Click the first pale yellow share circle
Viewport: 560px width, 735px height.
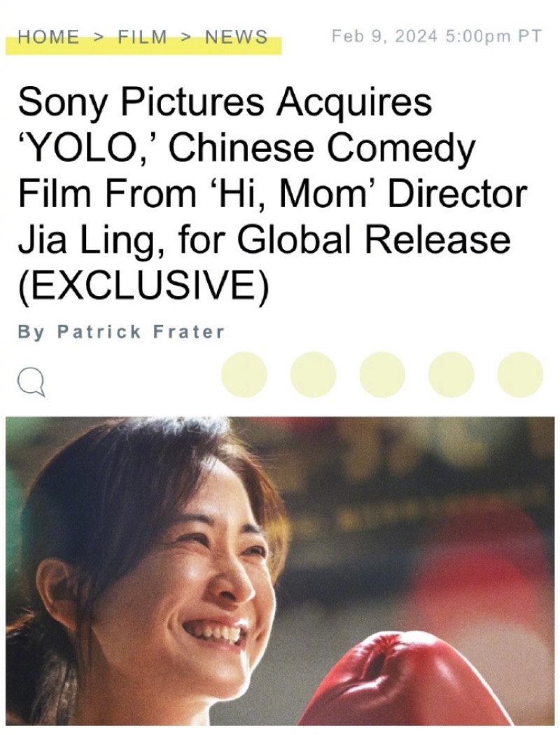(x=244, y=374)
